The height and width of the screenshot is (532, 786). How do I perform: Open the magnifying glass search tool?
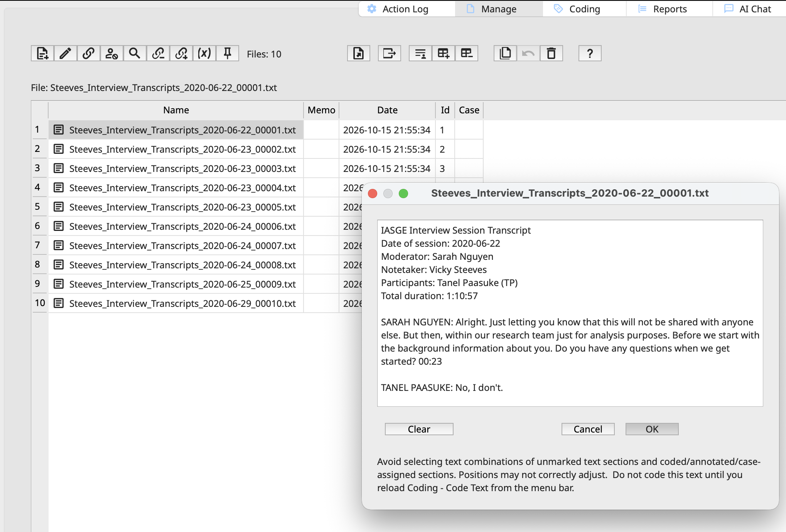tap(135, 53)
